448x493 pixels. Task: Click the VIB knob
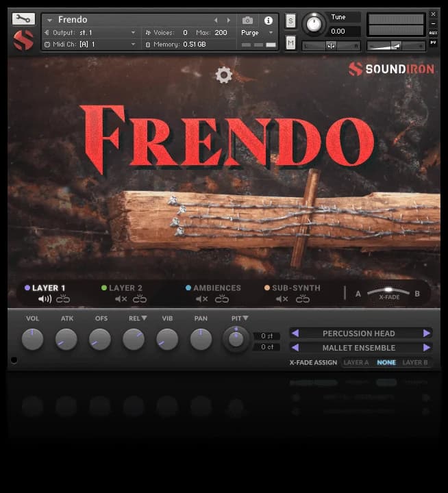coord(167,339)
